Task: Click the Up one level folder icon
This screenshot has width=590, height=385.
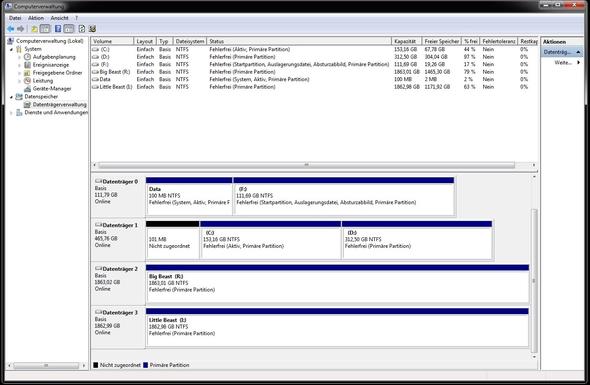Action: 34,29
